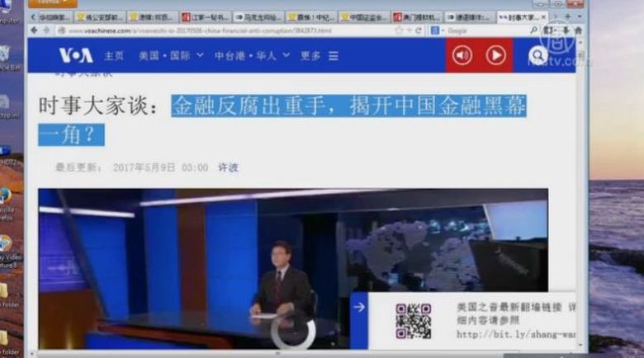Click the white arrow on blue banner strip

click(358, 307)
